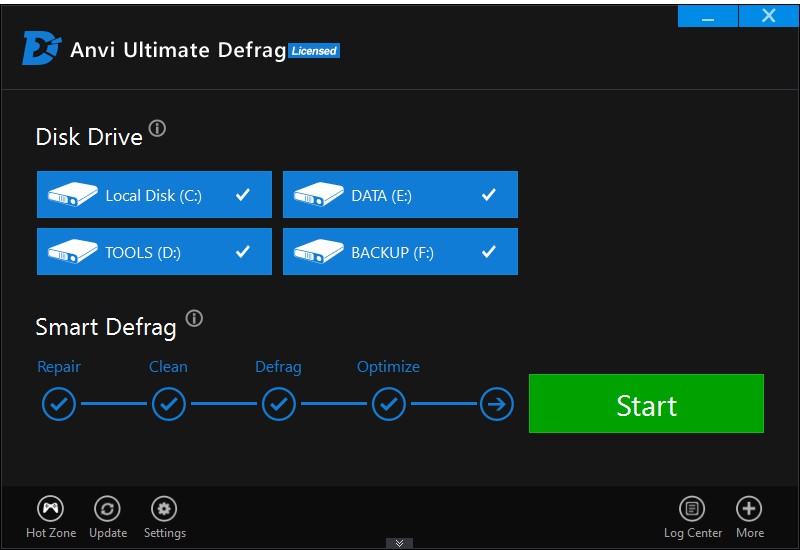The width and height of the screenshot is (800, 550).
Task: Click the Anvi Ultimate Defrag logo
Action: (x=41, y=49)
